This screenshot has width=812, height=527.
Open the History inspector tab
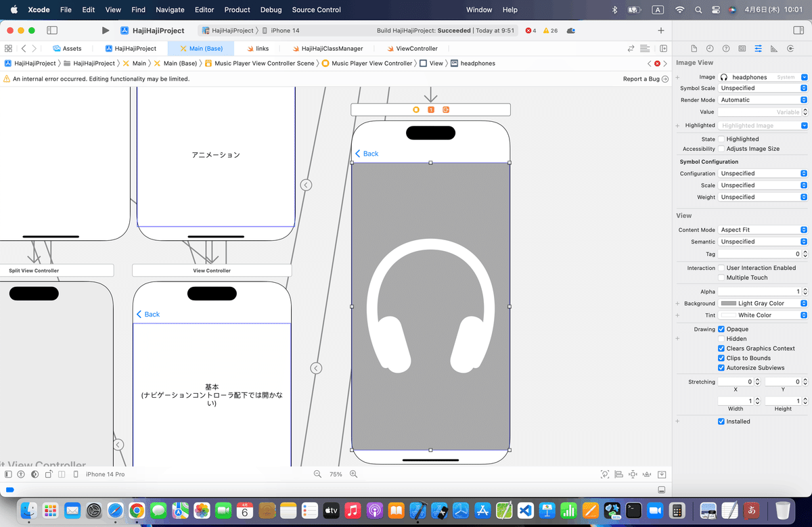pyautogui.click(x=710, y=49)
